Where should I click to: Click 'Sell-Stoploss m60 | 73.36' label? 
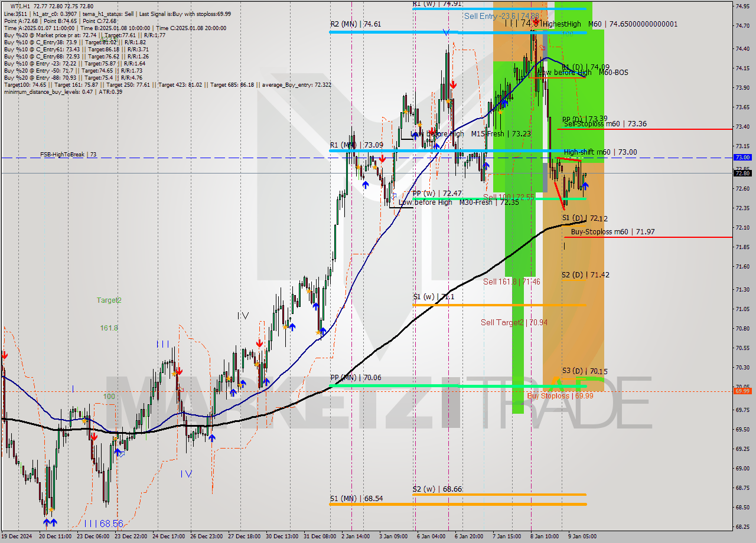[x=605, y=124]
